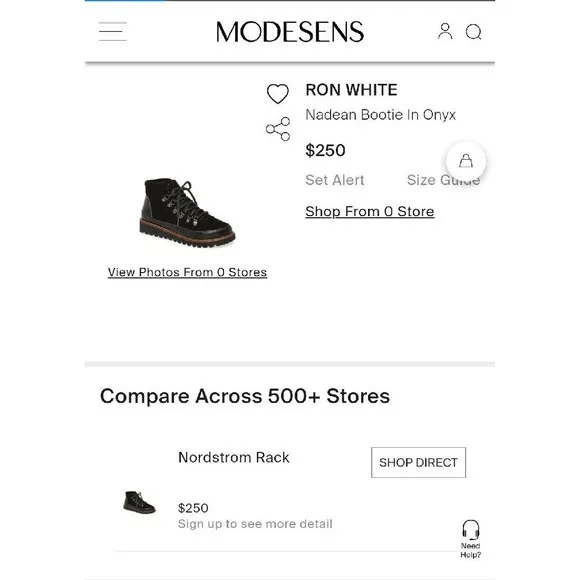Click Set Alert for price

pyautogui.click(x=335, y=180)
